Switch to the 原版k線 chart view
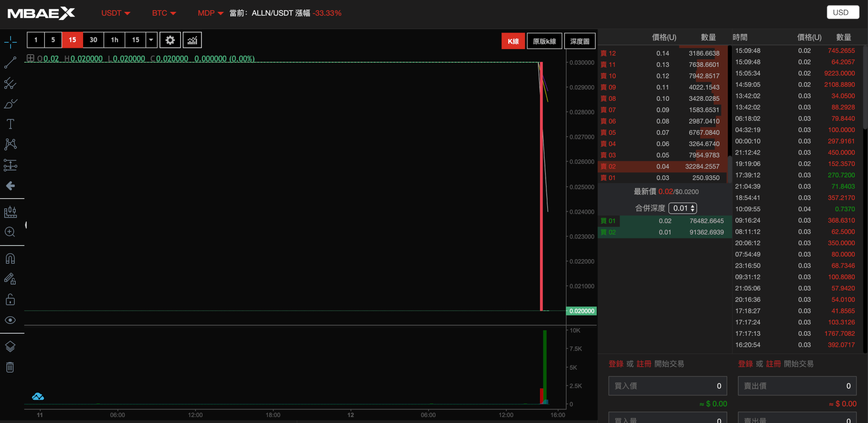The width and height of the screenshot is (868, 423). click(x=544, y=41)
